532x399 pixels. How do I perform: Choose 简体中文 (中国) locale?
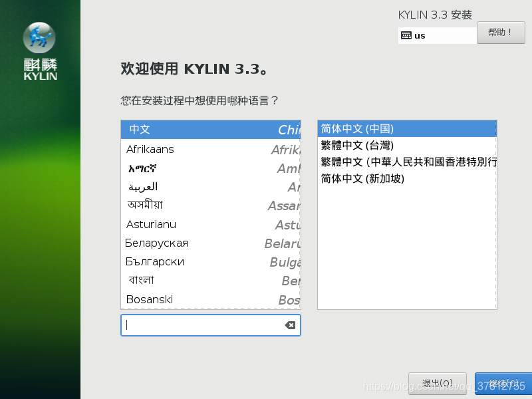[x=407, y=128]
